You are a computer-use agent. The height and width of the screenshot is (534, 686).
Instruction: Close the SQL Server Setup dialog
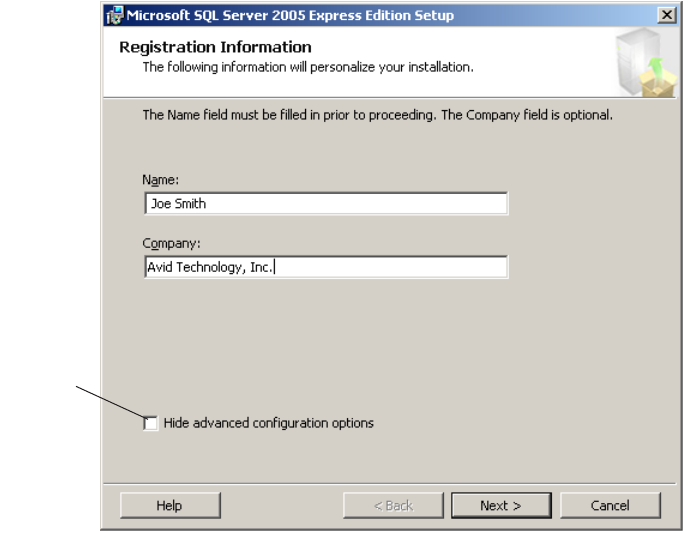[666, 15]
